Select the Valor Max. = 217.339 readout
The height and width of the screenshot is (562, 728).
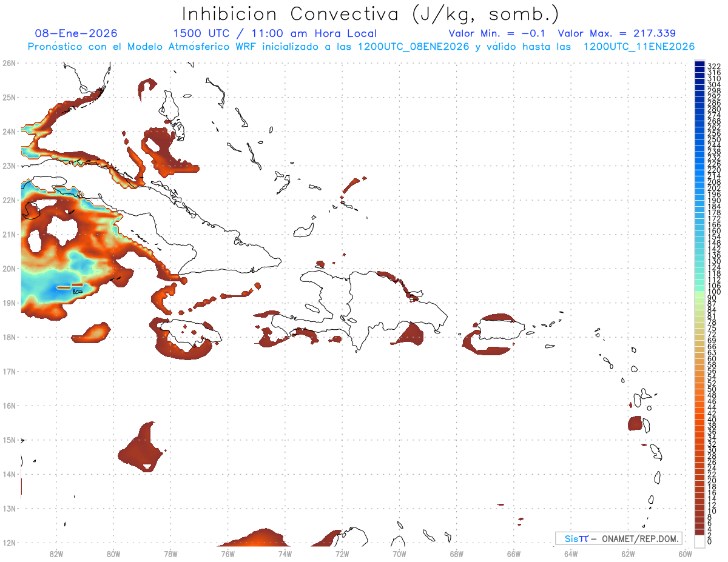(x=616, y=34)
